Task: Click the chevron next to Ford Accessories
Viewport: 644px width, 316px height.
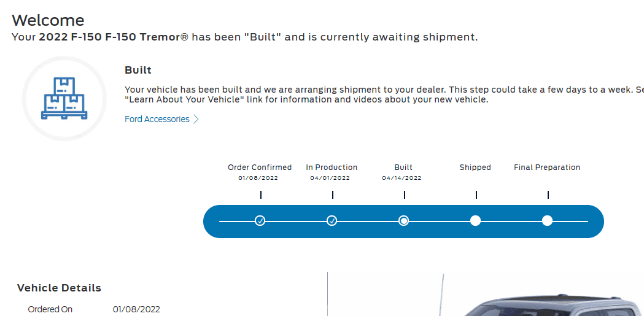Action: (x=196, y=120)
